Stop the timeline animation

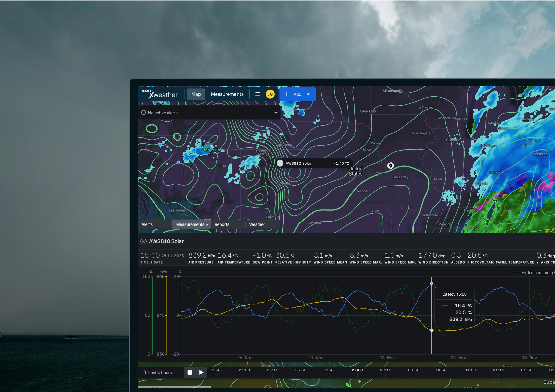coord(190,372)
